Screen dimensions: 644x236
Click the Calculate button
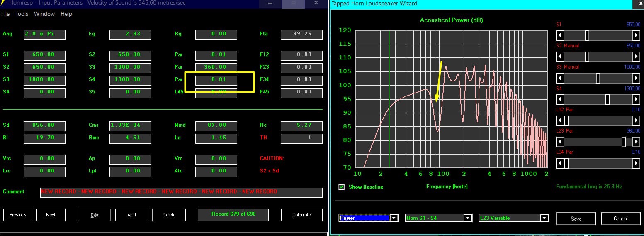[301, 215]
